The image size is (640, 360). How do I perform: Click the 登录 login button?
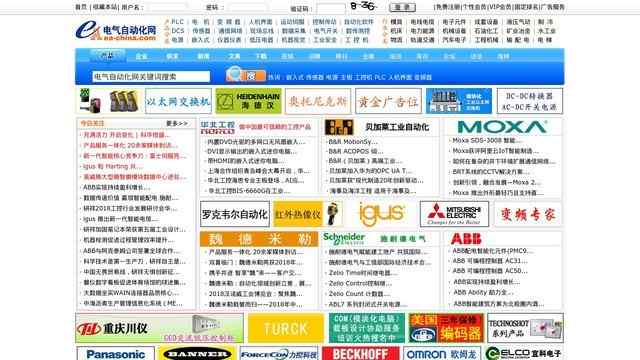[x=402, y=7]
